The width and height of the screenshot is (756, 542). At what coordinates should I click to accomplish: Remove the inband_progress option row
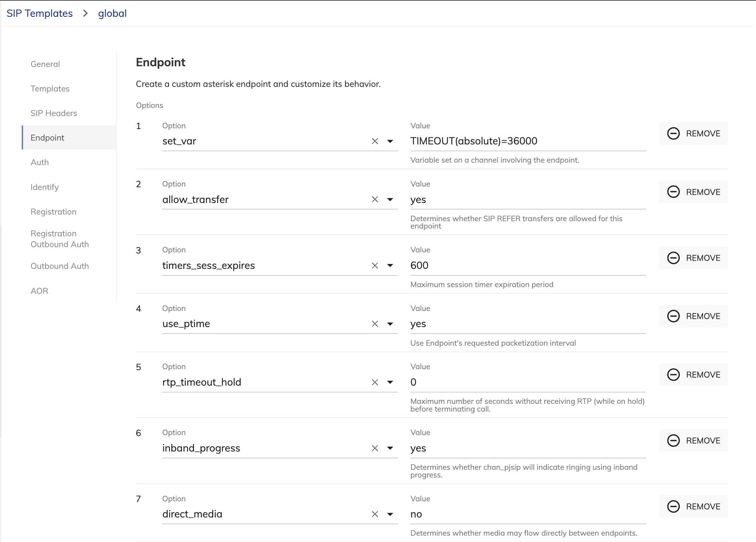click(693, 441)
